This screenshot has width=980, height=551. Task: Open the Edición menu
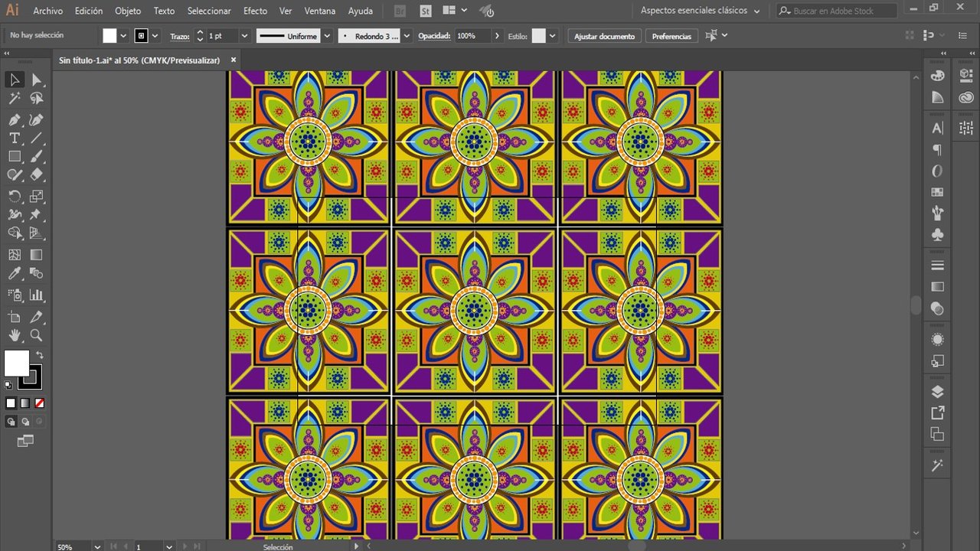[89, 11]
